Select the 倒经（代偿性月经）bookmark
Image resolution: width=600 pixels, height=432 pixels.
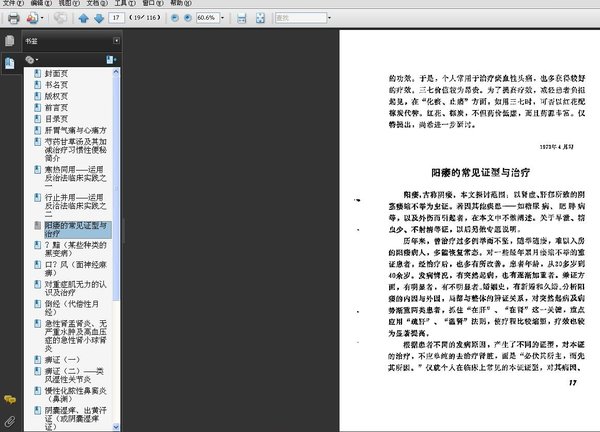[x=72, y=308]
